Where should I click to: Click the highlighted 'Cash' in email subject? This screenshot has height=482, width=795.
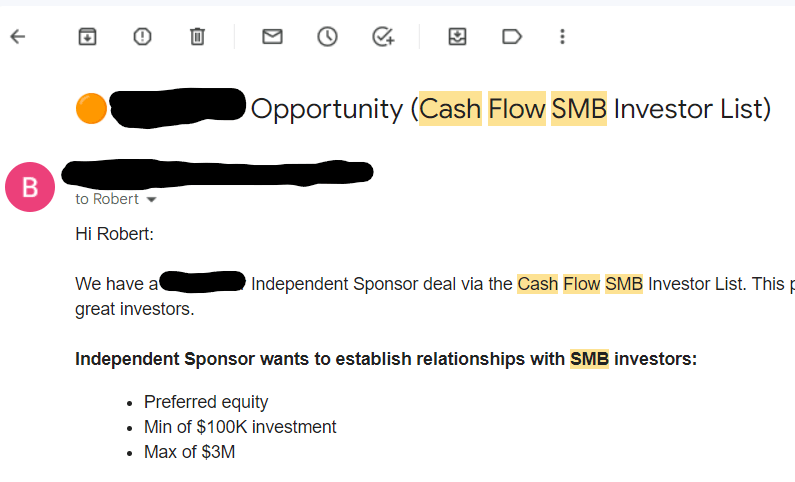450,108
